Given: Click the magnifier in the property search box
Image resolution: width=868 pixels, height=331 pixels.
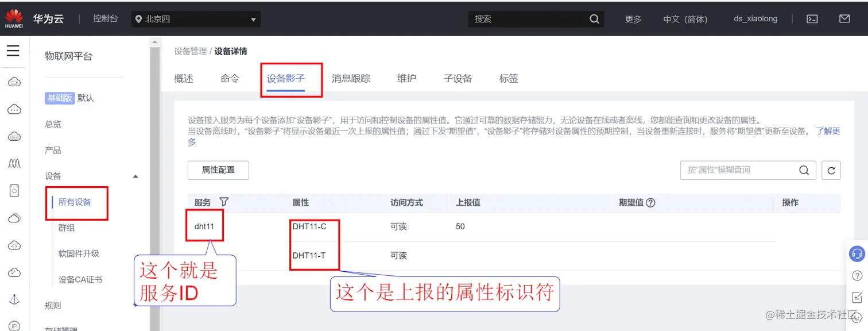Looking at the screenshot, I should (x=804, y=170).
